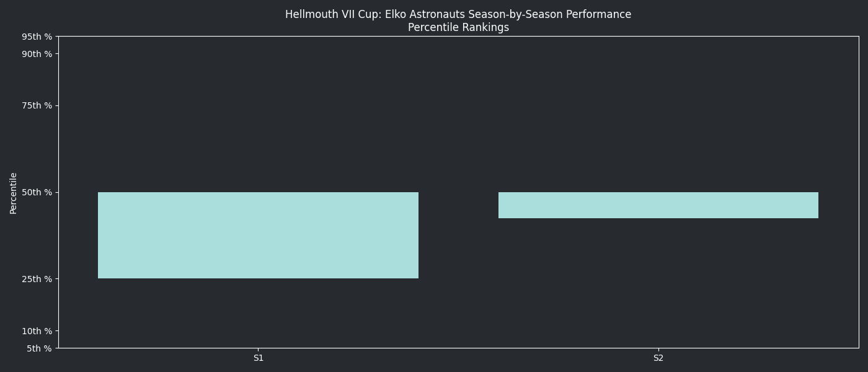Click the S1 x-axis label

point(259,358)
